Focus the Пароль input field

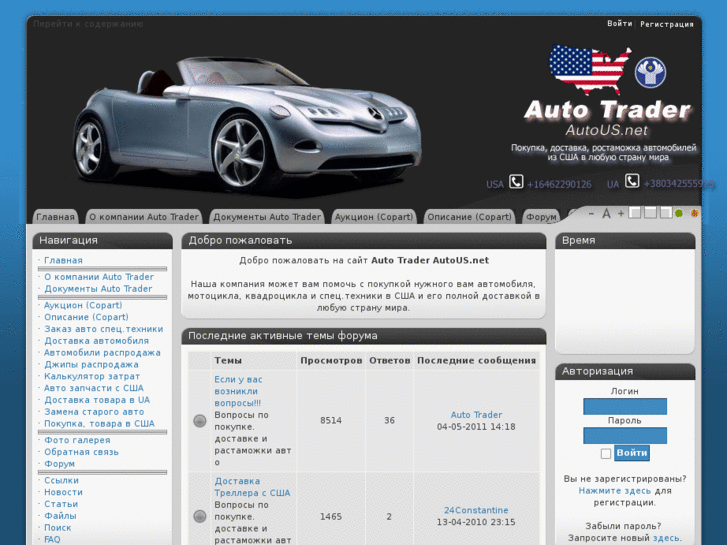pos(625,436)
